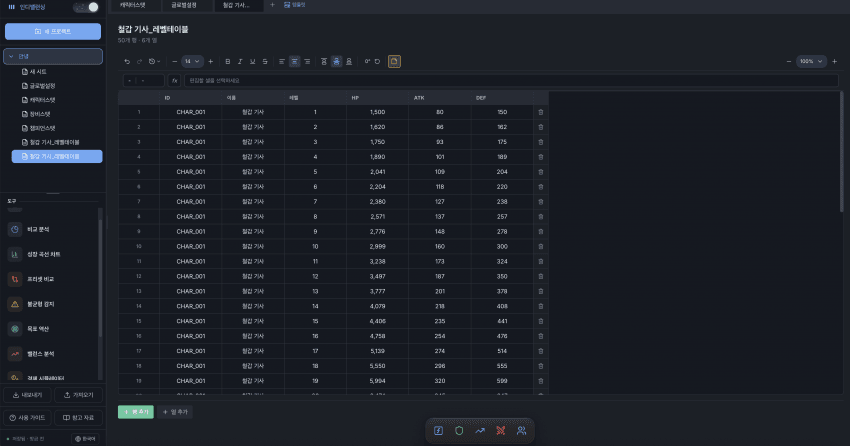Apply strikethrough formatting
850x446 pixels.
(x=263, y=62)
